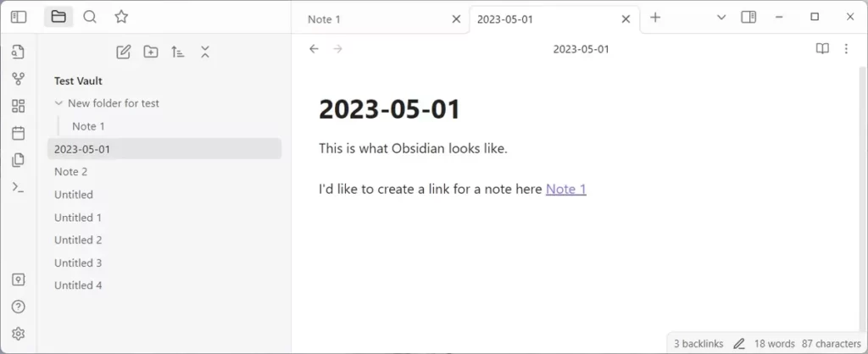Open the canvas icon in ribbon

(x=19, y=106)
